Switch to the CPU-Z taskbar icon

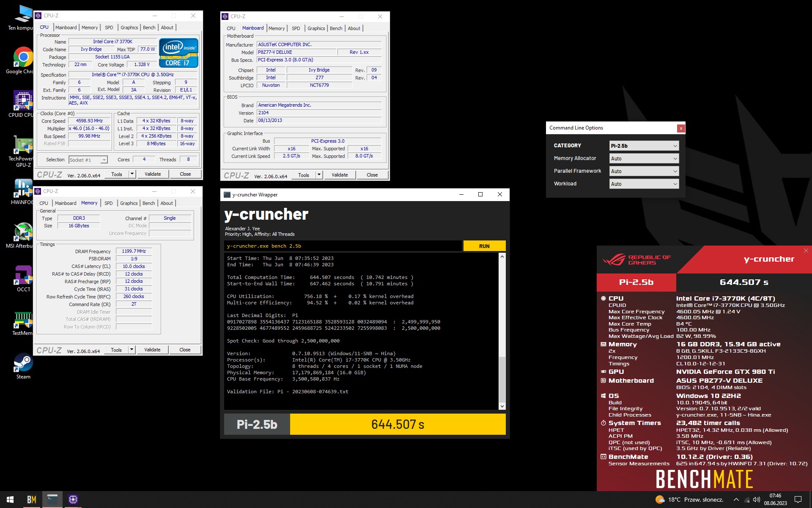[73, 500]
